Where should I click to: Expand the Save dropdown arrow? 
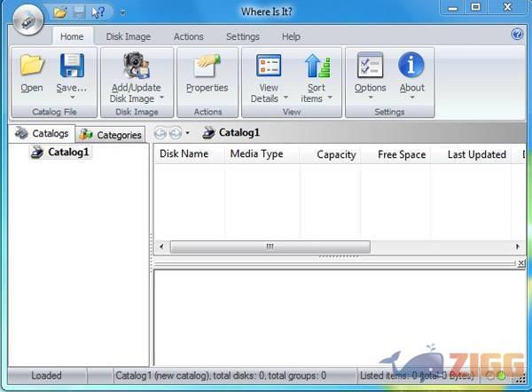point(71,98)
